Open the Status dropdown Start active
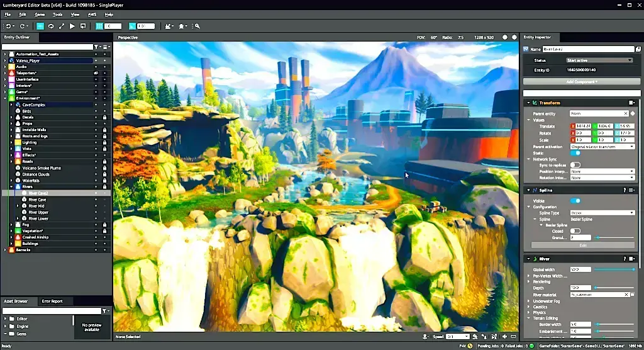This screenshot has height=350, width=644. (599, 60)
